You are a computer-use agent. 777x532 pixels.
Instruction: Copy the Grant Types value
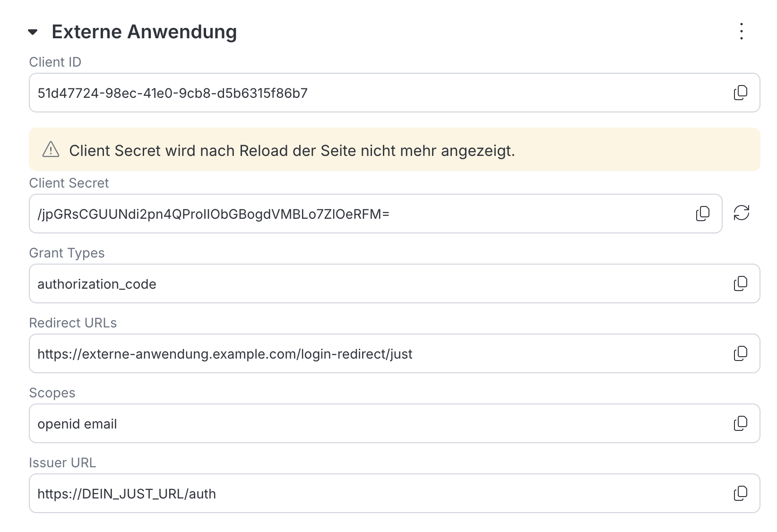(741, 283)
